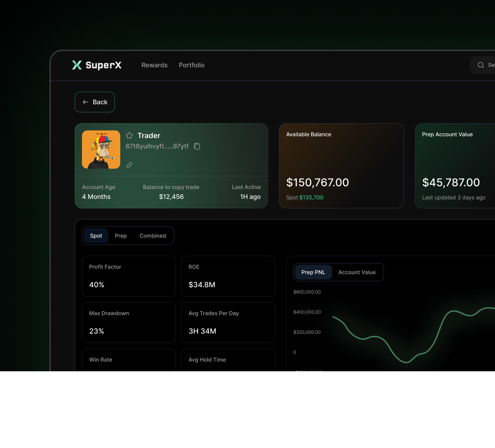Switch the chart to Account Value view
The width and height of the screenshot is (495, 448).
[357, 272]
